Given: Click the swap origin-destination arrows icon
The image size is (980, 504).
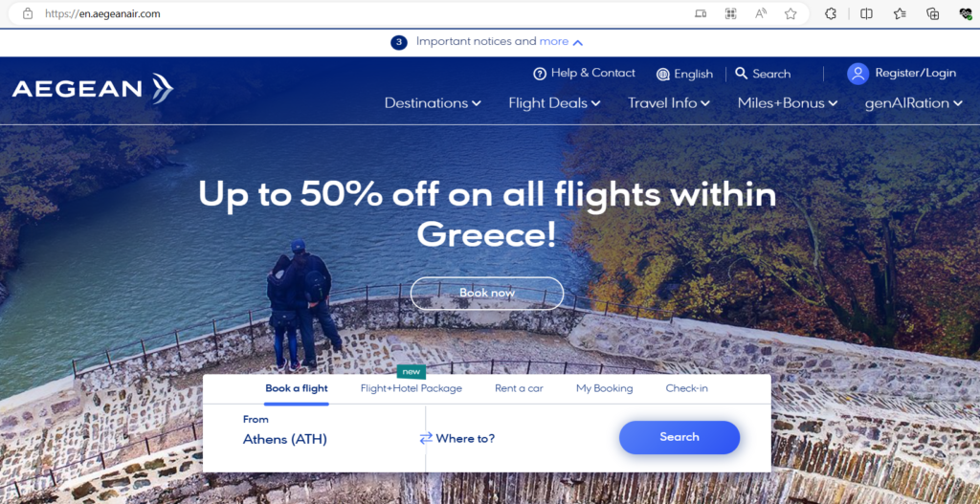Looking at the screenshot, I should point(426,438).
